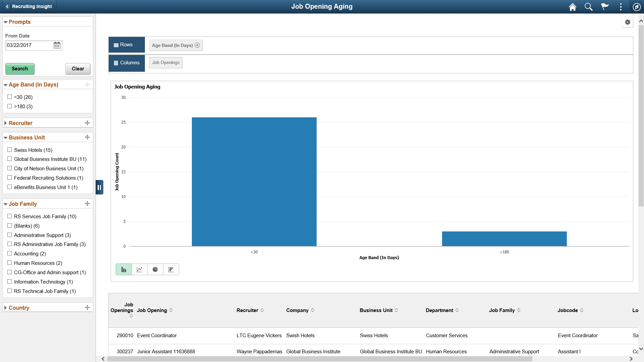
Task: Open the three-dot actions menu
Action: click(x=621, y=7)
